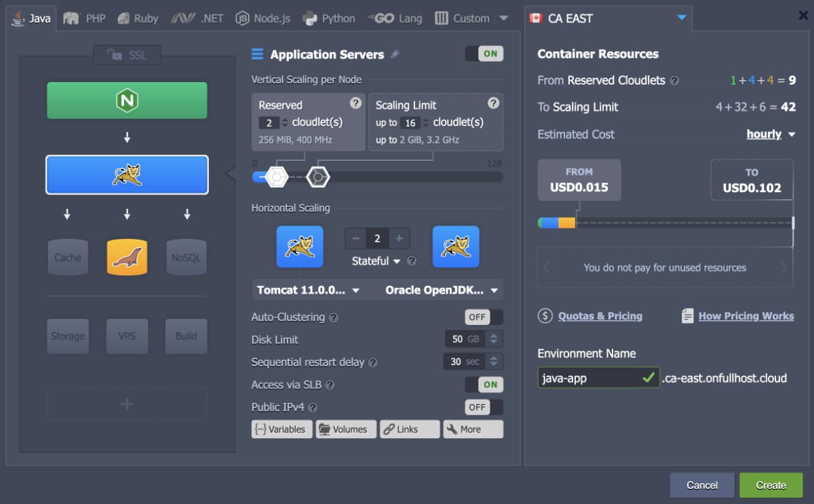Screen dimensions: 814x504
Task: Click the Tomcat application server block
Action: (x=127, y=175)
